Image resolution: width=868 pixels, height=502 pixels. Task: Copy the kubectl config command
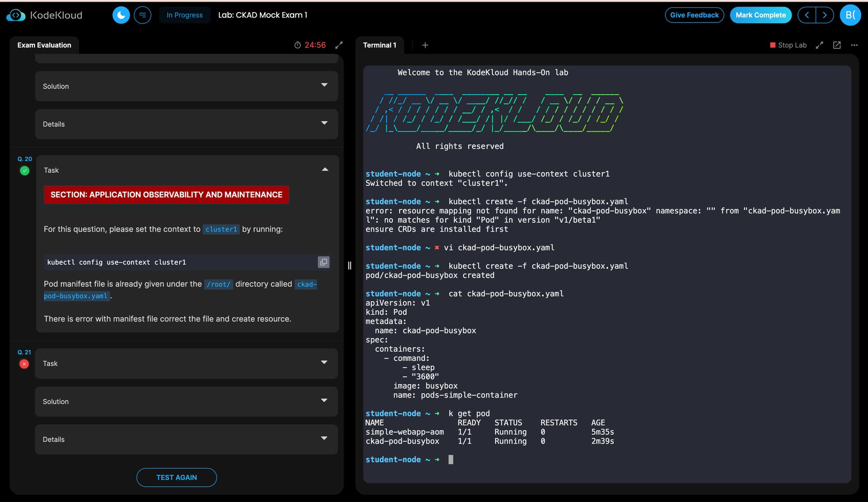323,262
